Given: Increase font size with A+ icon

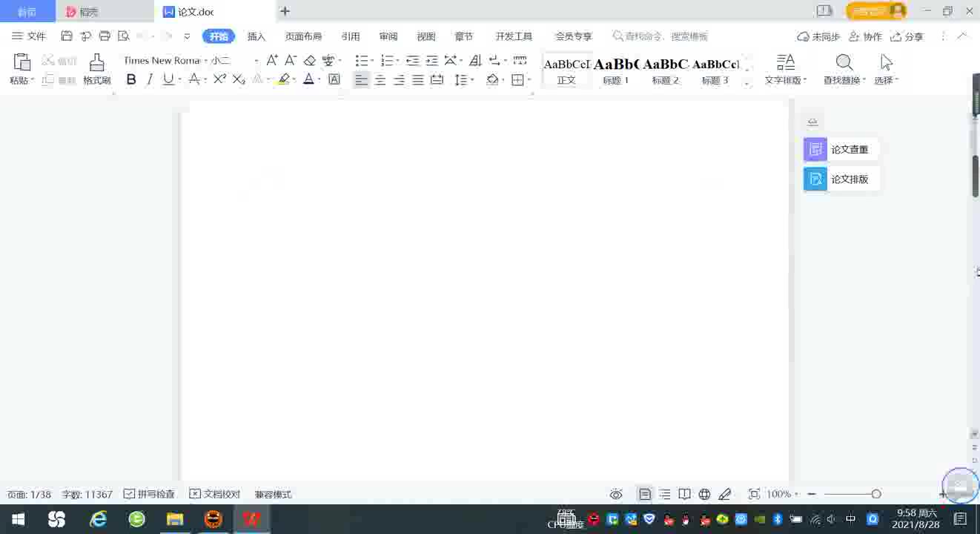Looking at the screenshot, I should 272,60.
